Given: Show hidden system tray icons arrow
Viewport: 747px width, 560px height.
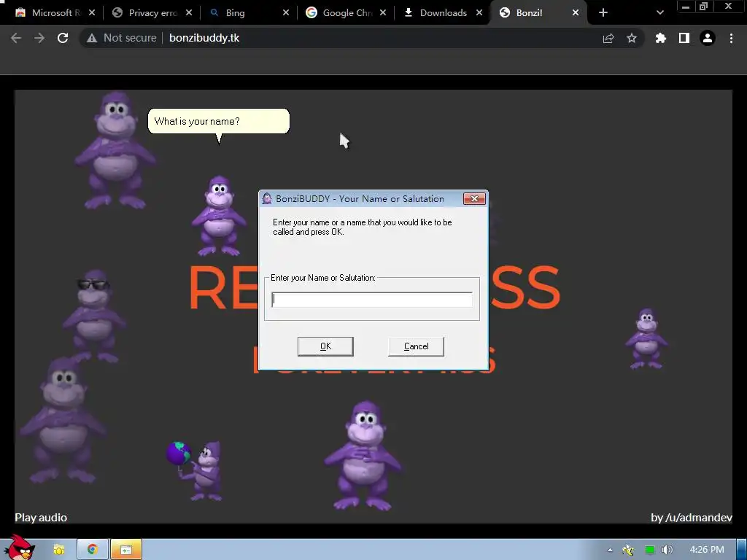Looking at the screenshot, I should coord(610,550).
